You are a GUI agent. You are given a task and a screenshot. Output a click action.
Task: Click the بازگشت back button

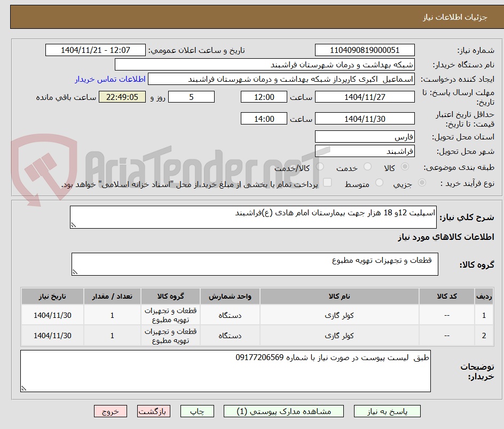pos(154,411)
